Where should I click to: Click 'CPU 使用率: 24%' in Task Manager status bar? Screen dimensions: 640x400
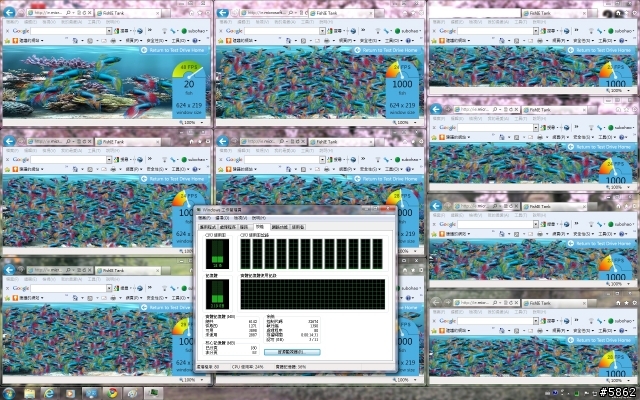(247, 367)
